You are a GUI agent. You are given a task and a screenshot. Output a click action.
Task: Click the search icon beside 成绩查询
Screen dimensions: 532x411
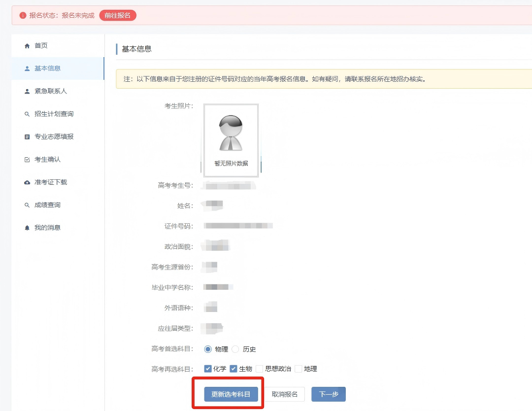coord(27,205)
